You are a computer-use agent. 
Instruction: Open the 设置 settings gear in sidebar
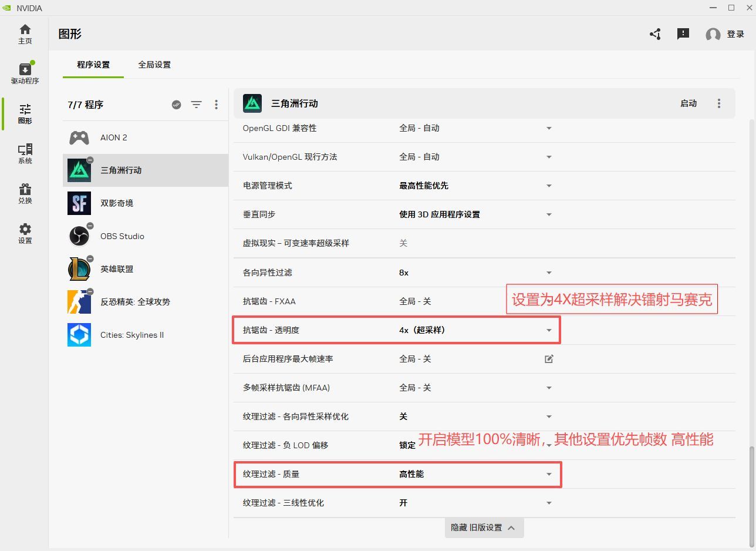tap(25, 234)
